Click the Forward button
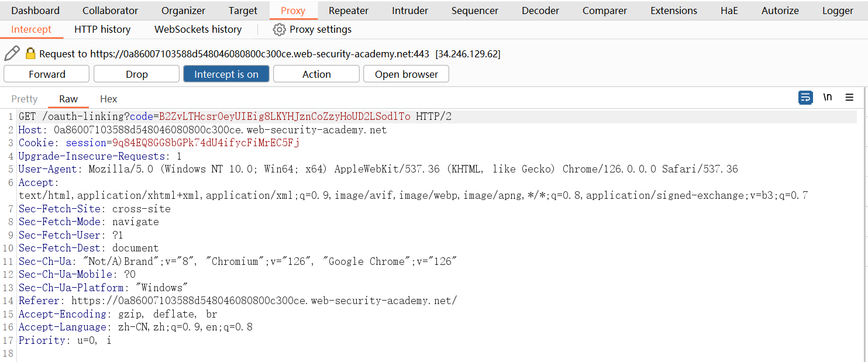The image size is (868, 362). 47,74
